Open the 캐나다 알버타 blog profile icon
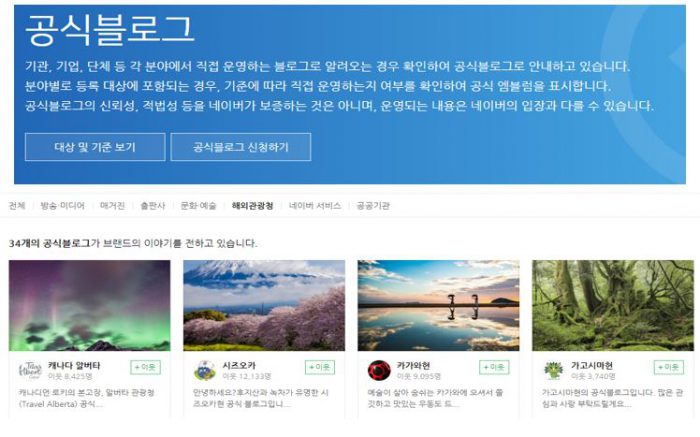The height and width of the screenshot is (437, 700). pyautogui.click(x=30, y=370)
